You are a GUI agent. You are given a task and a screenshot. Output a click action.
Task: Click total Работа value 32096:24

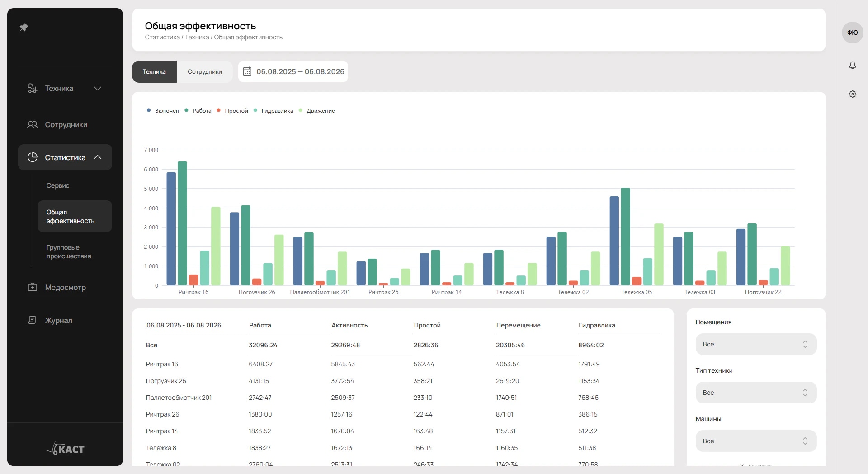coord(263,345)
